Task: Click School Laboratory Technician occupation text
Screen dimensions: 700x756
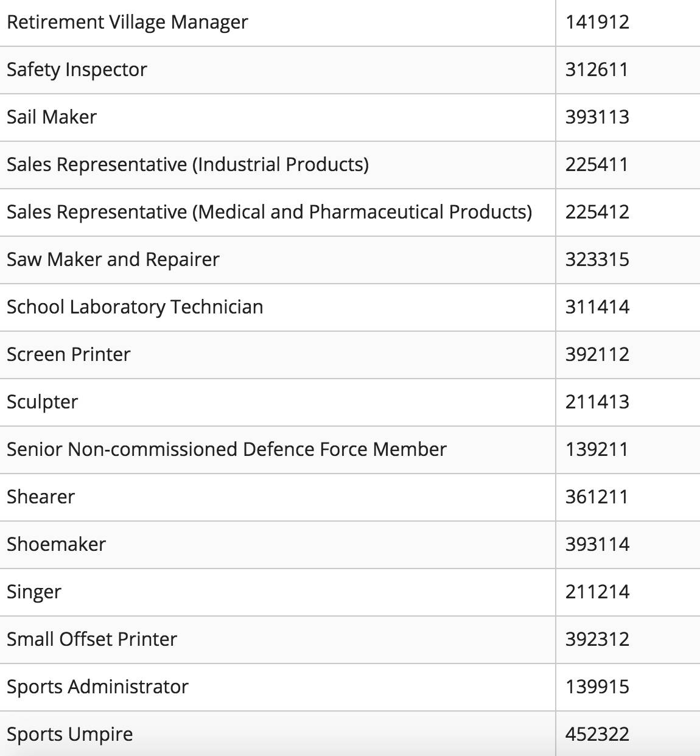Action: (x=135, y=307)
